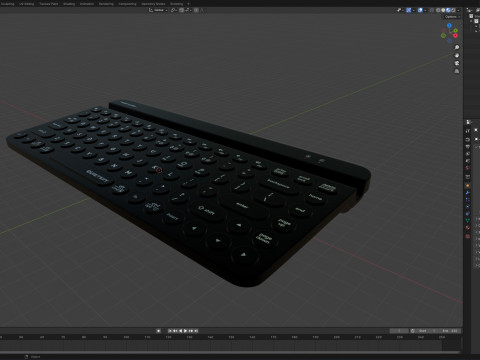Open the overlays options dropdown arrow
Viewport: 480px width, 360px height.
coord(425,10)
